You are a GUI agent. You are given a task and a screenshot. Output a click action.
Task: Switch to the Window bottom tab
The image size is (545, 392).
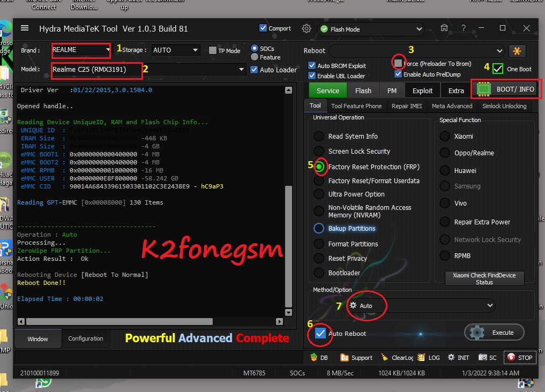[x=38, y=338]
